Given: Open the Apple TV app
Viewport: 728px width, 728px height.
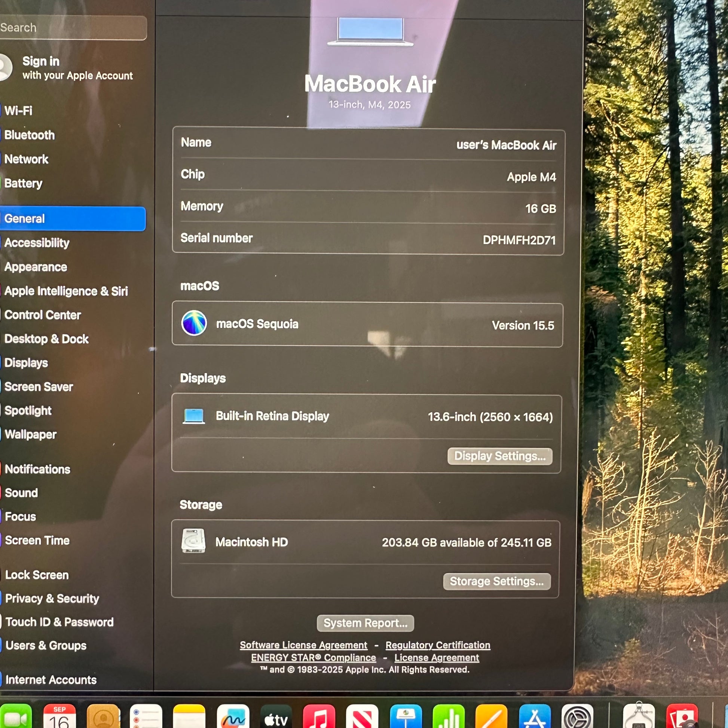Looking at the screenshot, I should coord(276,717).
